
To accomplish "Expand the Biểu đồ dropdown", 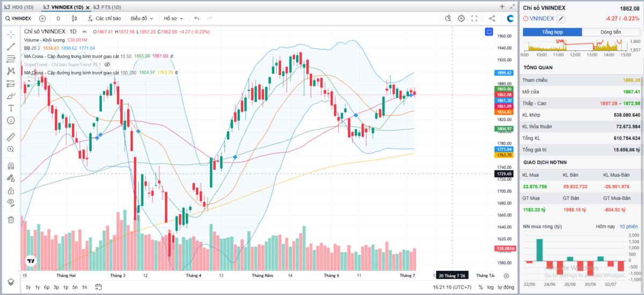I will [142, 18].
